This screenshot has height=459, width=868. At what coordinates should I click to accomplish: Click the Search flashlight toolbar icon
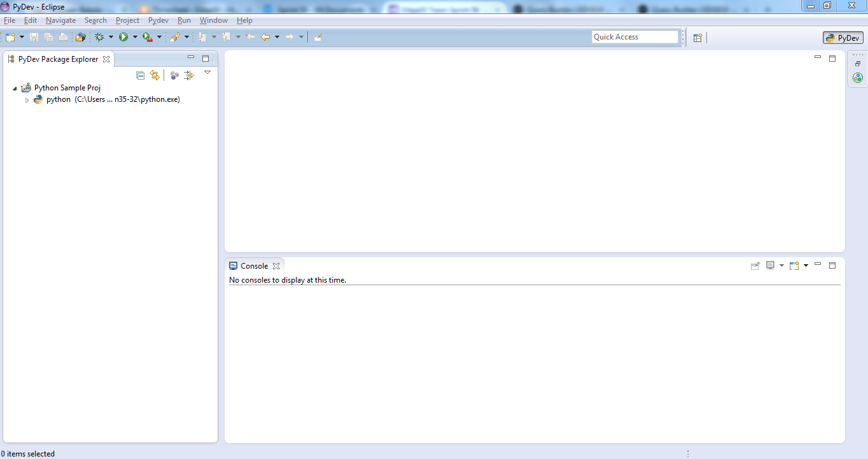175,38
